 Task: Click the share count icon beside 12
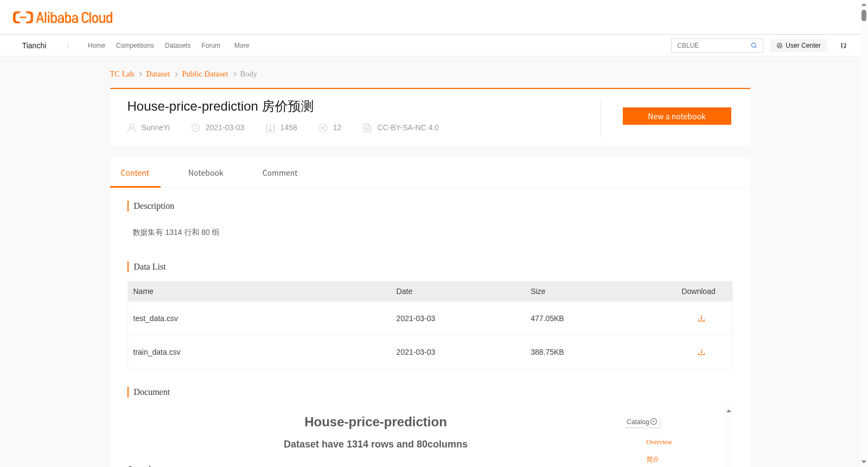click(323, 128)
